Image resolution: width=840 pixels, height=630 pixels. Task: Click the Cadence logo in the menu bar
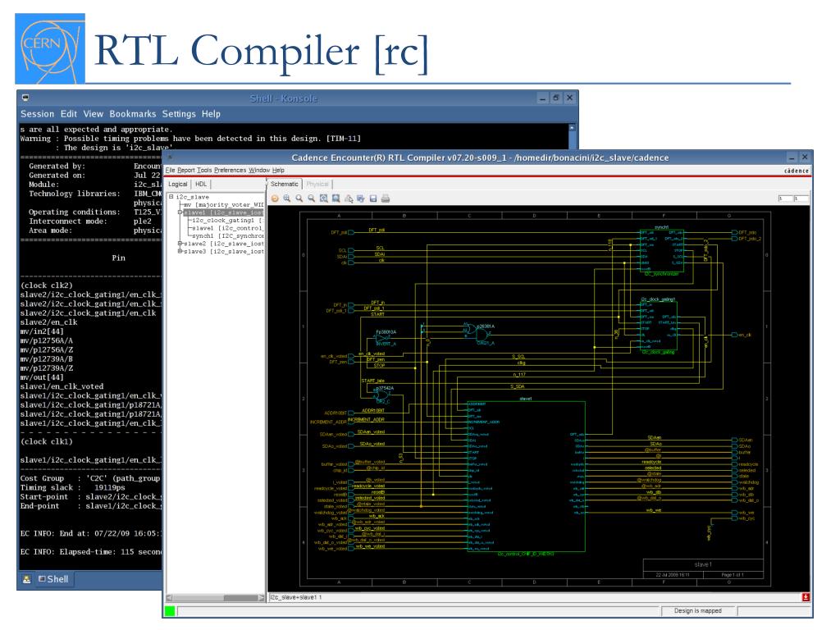796,171
